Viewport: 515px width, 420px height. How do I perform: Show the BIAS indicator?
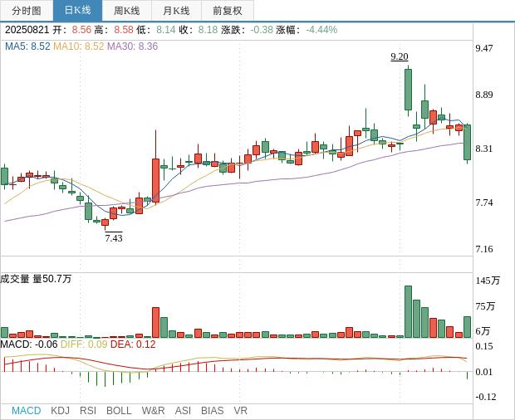coord(212,411)
